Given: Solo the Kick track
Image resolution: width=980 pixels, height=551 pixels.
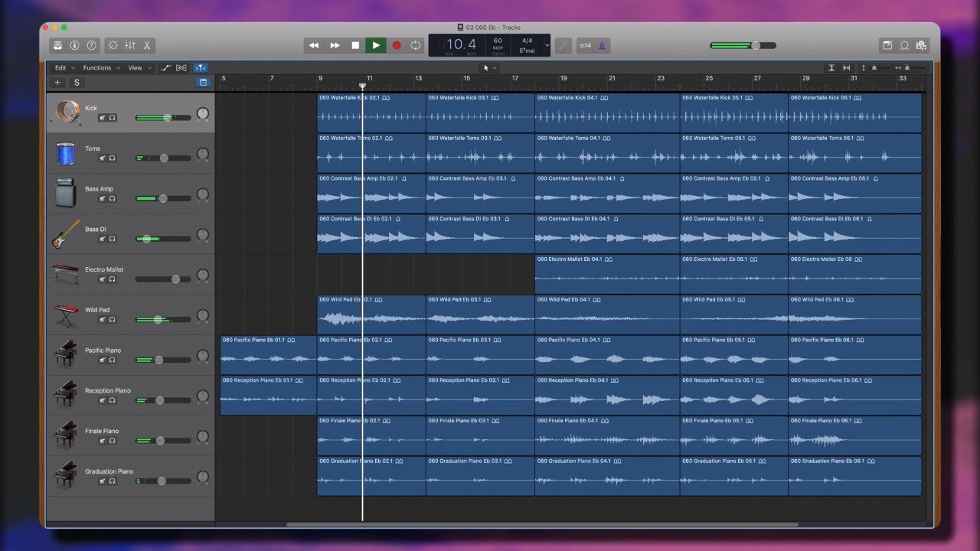Looking at the screenshot, I should (113, 118).
